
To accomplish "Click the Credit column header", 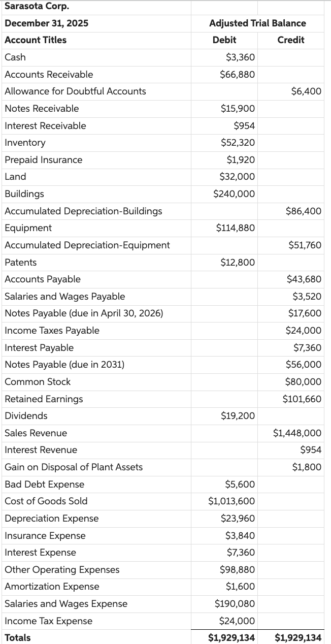I will point(291,40).
